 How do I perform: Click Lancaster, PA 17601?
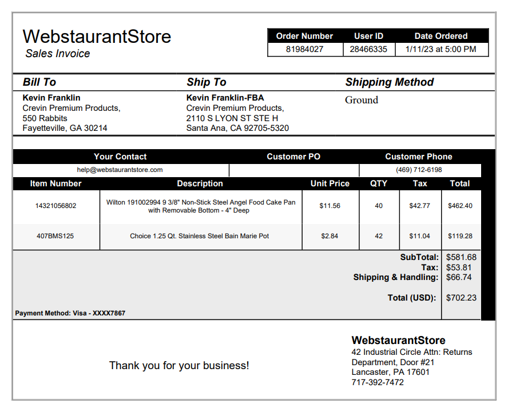point(390,372)
